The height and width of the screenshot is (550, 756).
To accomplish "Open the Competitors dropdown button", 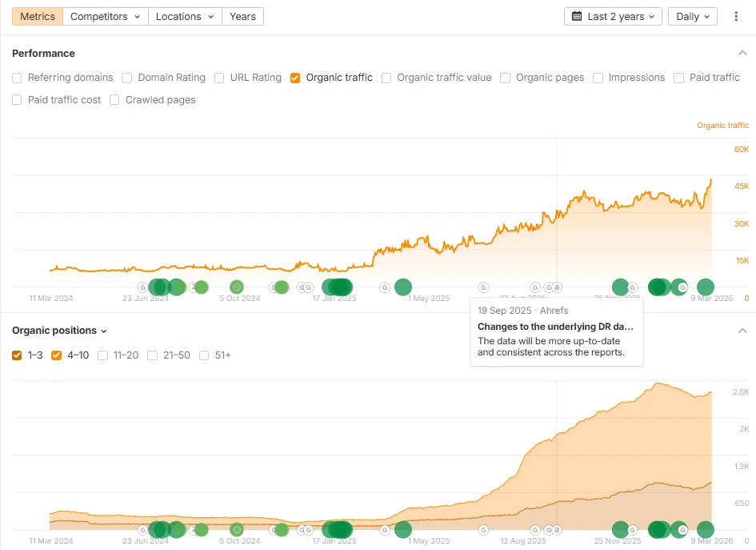I will click(105, 16).
